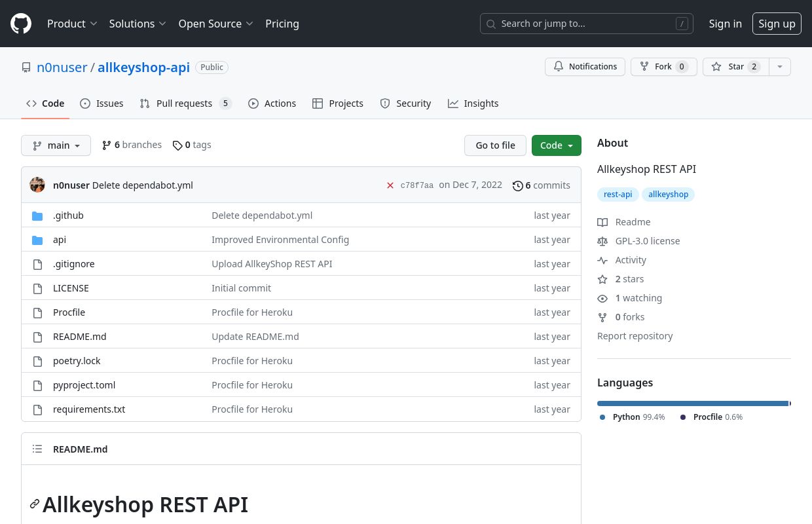Open the Pricing page
Image resolution: width=812 pixels, height=524 pixels.
click(x=282, y=24)
